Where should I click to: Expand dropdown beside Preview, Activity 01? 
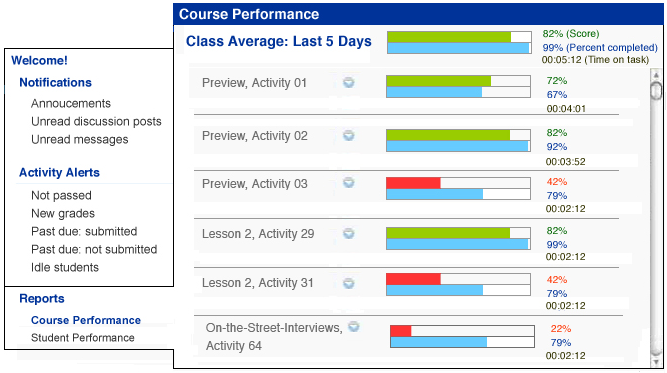(x=348, y=83)
